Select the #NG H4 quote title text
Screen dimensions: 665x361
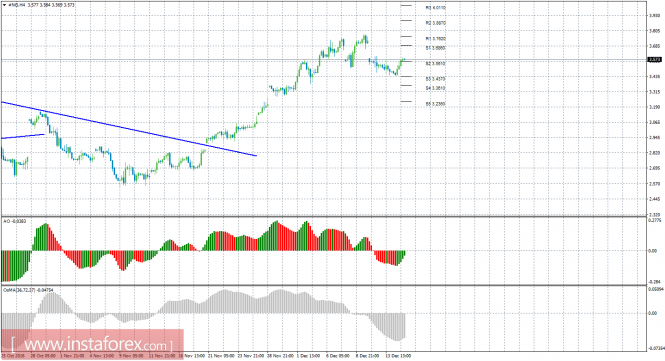tap(41, 5)
